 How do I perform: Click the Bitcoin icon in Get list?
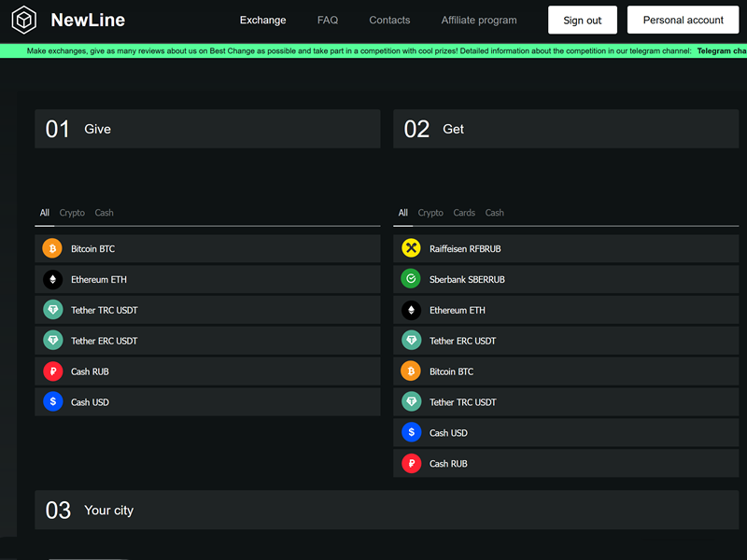pos(411,371)
